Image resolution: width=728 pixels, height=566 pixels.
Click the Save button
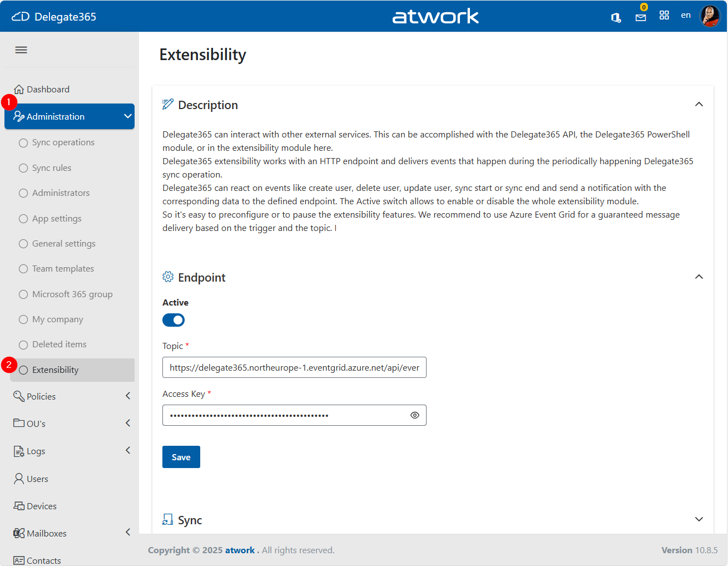(x=181, y=456)
